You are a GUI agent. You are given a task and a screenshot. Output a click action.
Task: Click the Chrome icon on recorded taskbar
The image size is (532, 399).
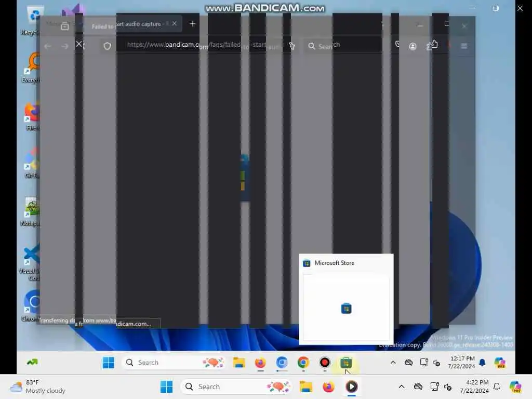(x=303, y=363)
